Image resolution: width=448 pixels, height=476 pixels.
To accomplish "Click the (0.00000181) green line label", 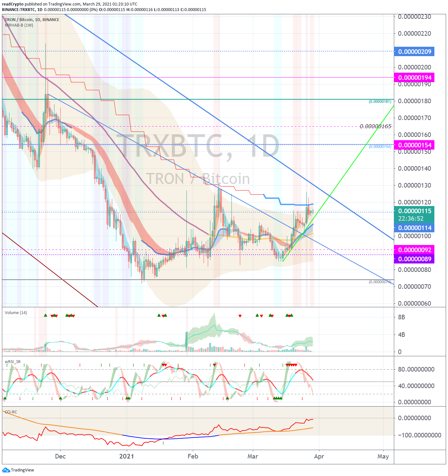I will [380, 102].
